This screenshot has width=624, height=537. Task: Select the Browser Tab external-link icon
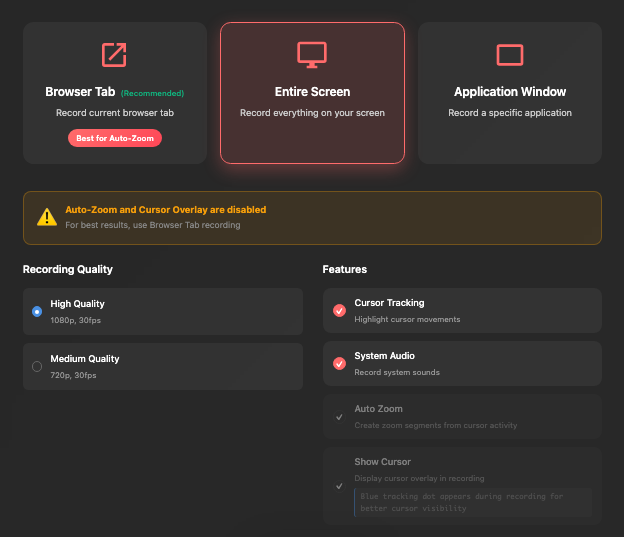(114, 55)
